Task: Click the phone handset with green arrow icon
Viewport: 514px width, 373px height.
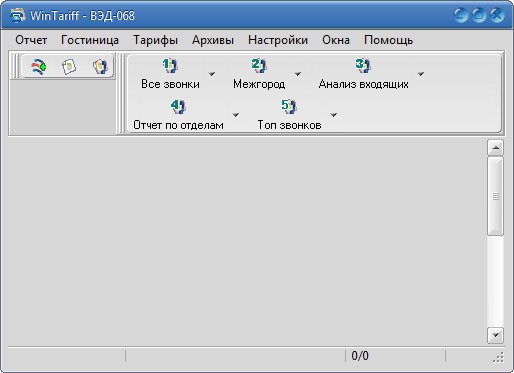Action: [x=39, y=67]
